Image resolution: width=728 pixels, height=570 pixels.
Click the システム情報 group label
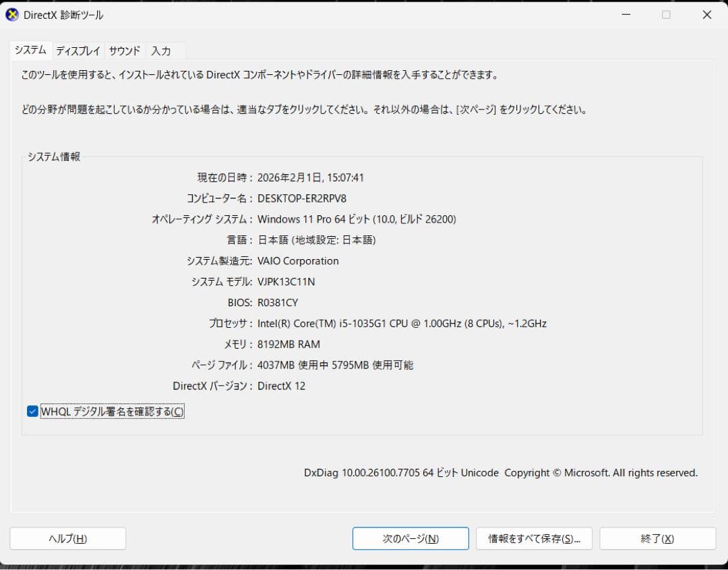tap(53, 156)
